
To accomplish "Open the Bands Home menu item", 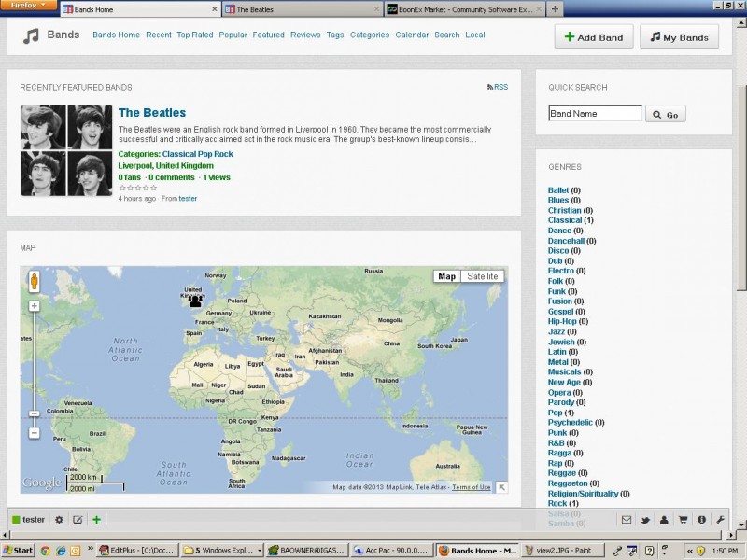I will (116, 35).
